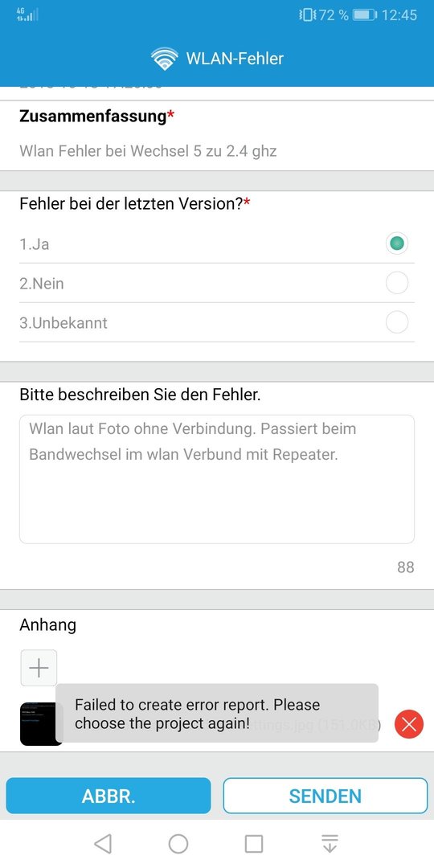434x868 pixels.
Task: Remove attachment with red X icon
Action: 409,724
